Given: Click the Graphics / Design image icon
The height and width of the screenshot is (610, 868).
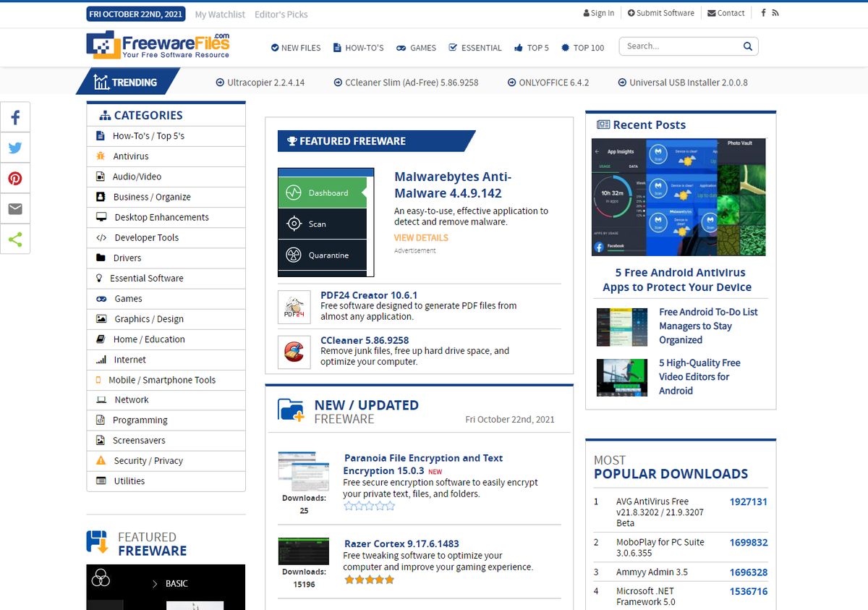Looking at the screenshot, I should click(x=101, y=319).
